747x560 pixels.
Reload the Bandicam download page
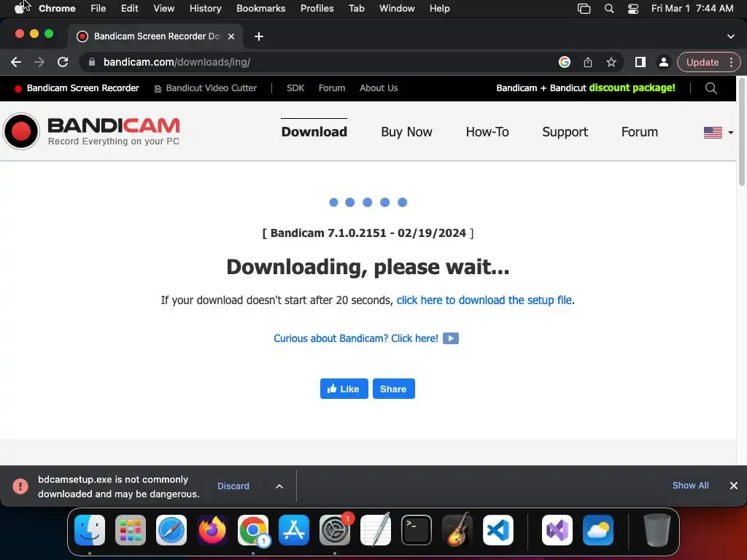click(63, 62)
